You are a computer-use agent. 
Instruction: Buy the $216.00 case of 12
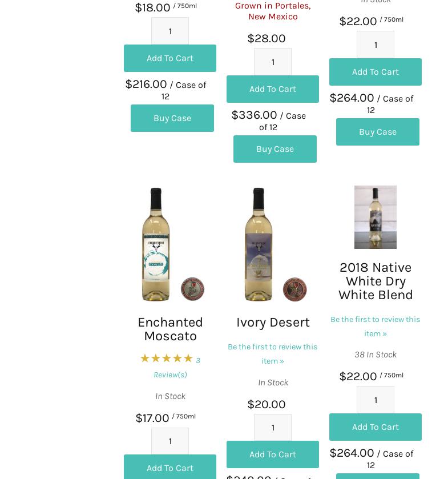point(172,118)
